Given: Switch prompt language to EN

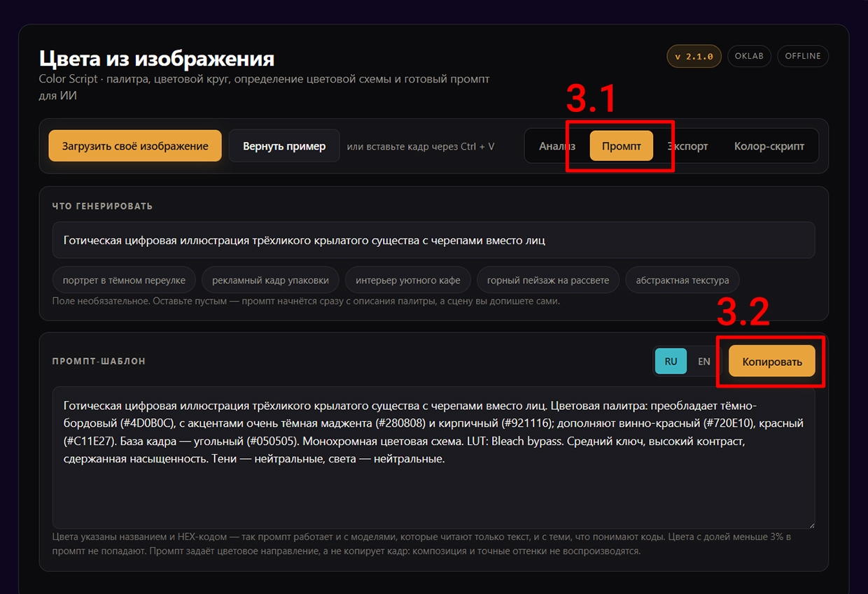Looking at the screenshot, I should (704, 361).
